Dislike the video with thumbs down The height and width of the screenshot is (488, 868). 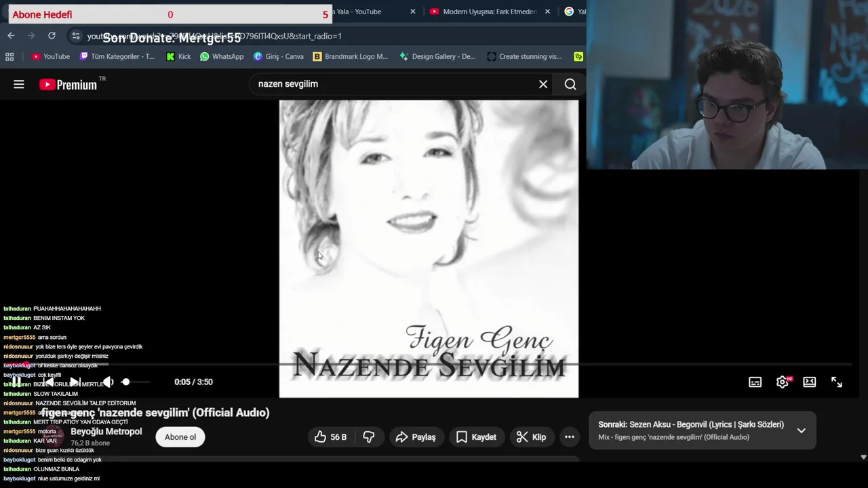pyautogui.click(x=369, y=437)
